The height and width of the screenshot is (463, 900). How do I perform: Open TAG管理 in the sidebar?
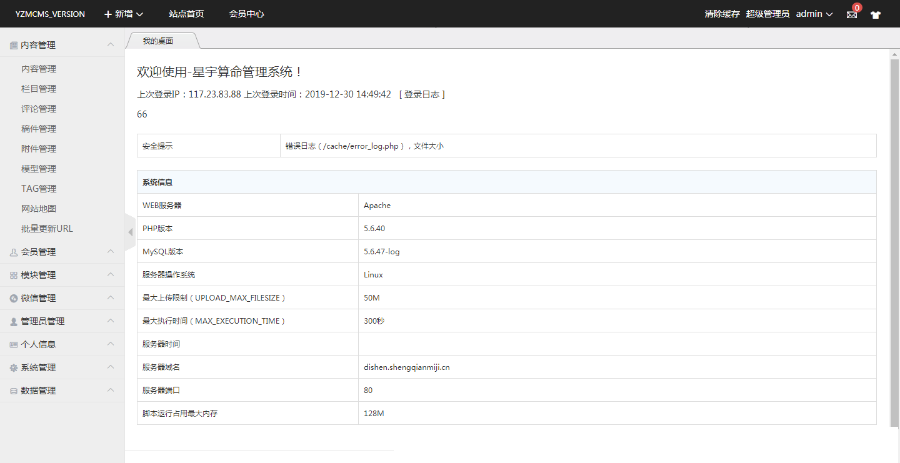point(39,189)
